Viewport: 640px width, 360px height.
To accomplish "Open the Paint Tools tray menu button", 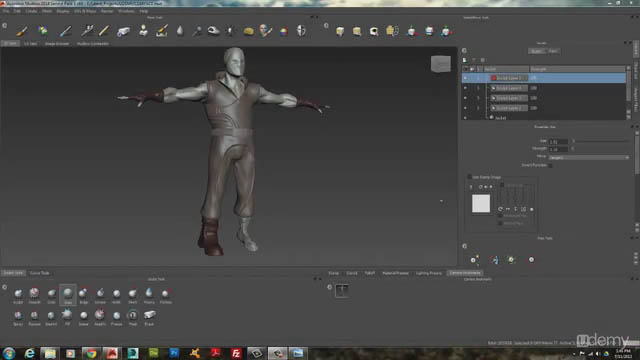I will pyautogui.click(x=4, y=26).
